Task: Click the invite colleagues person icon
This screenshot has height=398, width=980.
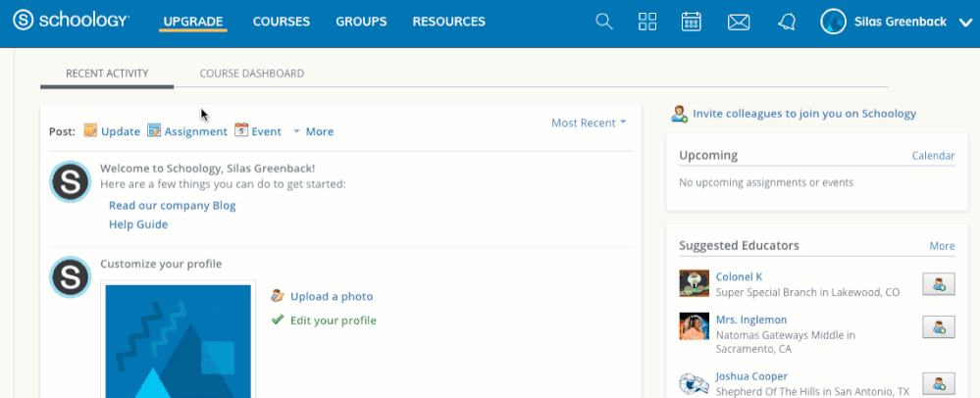Action: pyautogui.click(x=680, y=114)
